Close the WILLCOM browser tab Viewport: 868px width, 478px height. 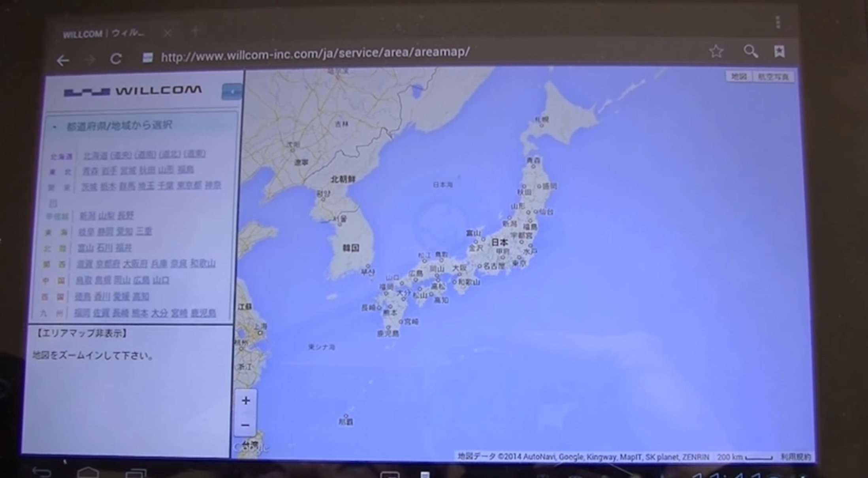[168, 33]
